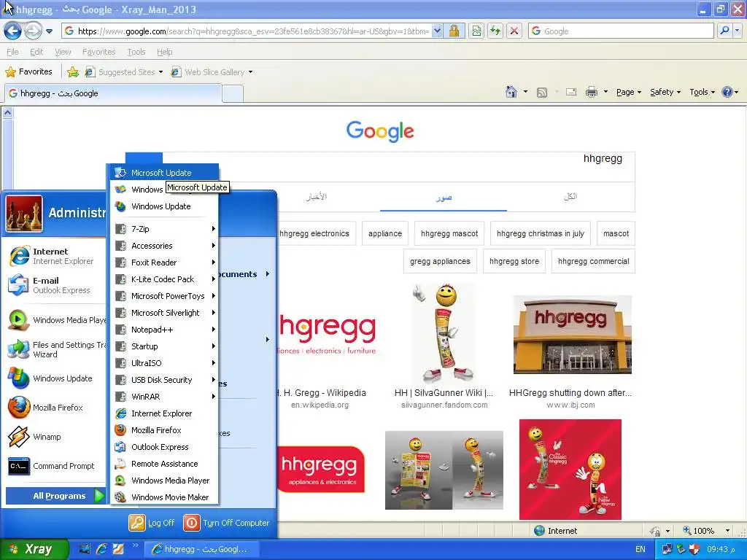The width and height of the screenshot is (747, 560).
Task: Click the Add to Favorites Bar icon
Action: coord(73,72)
